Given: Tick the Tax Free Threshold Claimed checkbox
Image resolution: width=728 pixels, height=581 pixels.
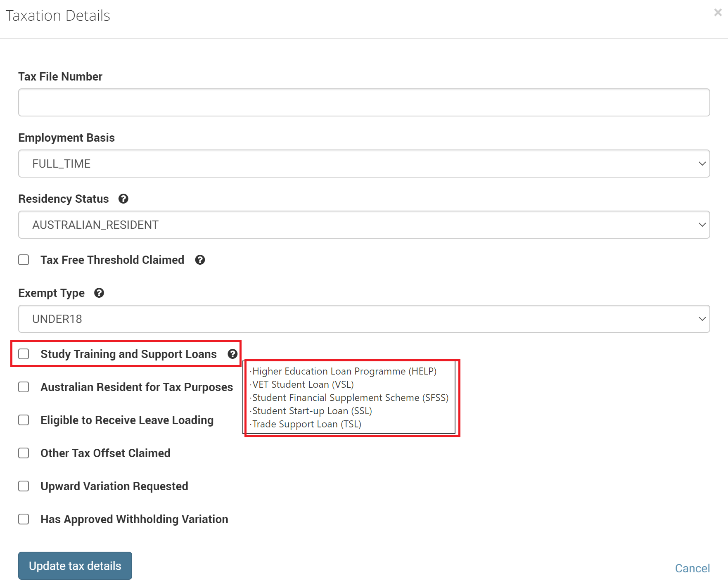Looking at the screenshot, I should tap(24, 260).
